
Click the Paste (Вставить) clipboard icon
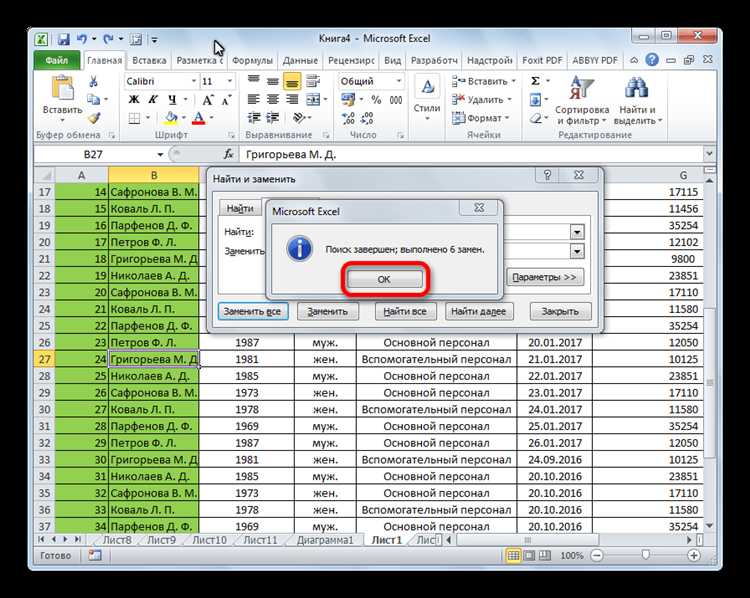[63, 89]
